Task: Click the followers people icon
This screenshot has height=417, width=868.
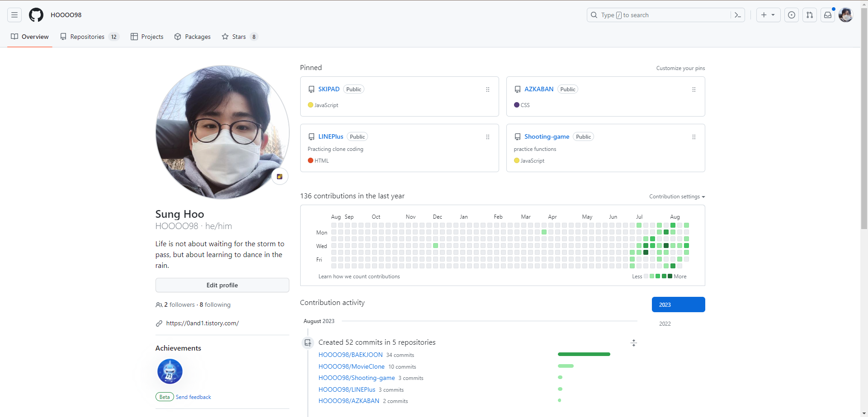Action: (159, 305)
